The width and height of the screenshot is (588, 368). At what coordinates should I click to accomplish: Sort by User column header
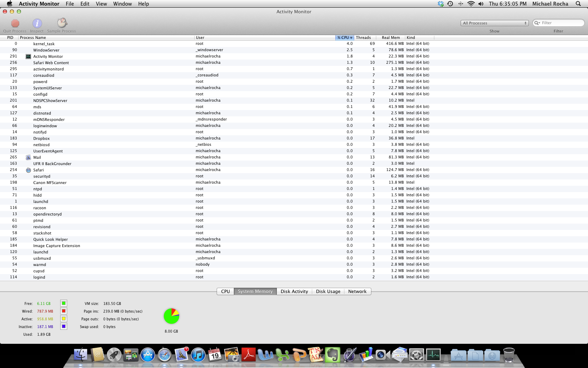(265, 38)
